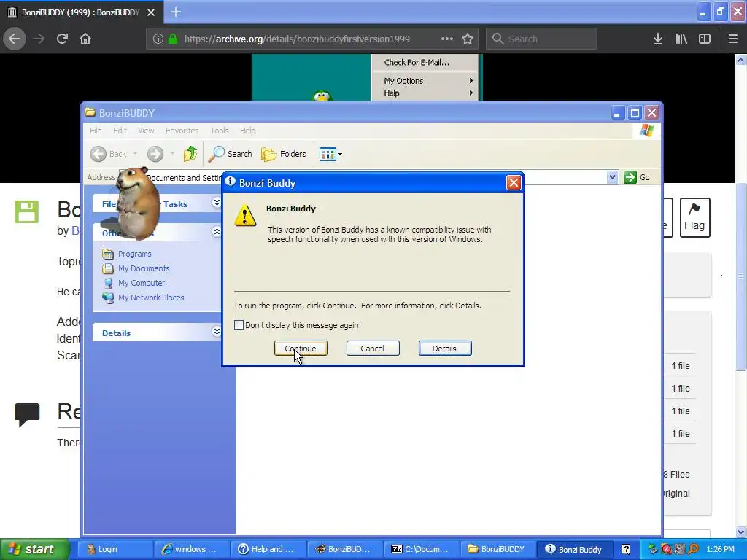Open Programs link in Other Places
747x560 pixels.
[x=134, y=254]
